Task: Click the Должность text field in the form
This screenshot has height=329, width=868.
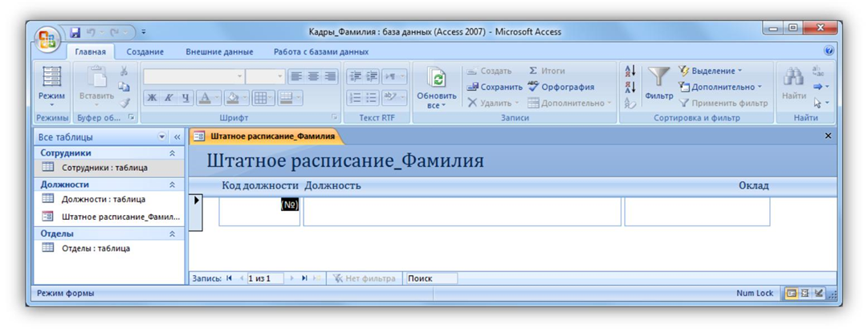Action: pyautogui.click(x=462, y=212)
